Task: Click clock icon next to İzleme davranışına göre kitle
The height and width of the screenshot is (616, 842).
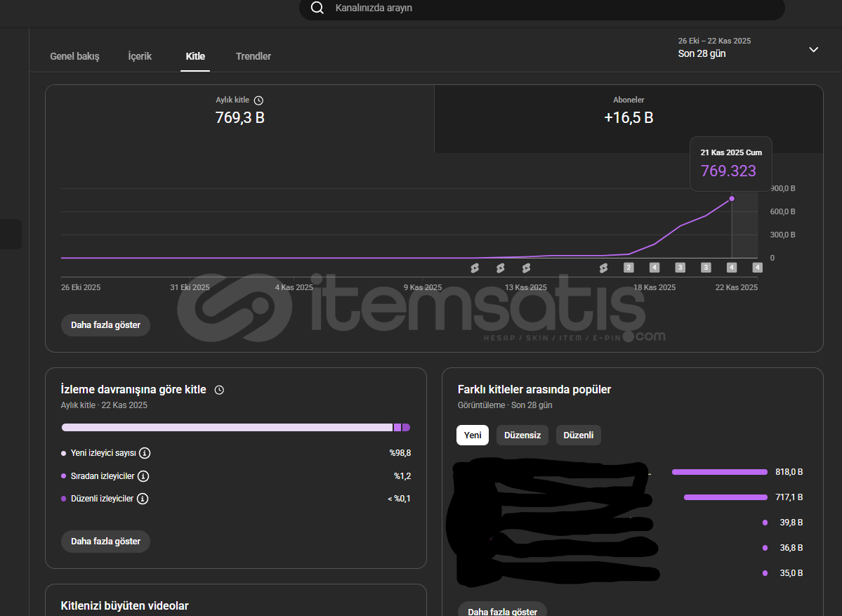Action: [219, 390]
